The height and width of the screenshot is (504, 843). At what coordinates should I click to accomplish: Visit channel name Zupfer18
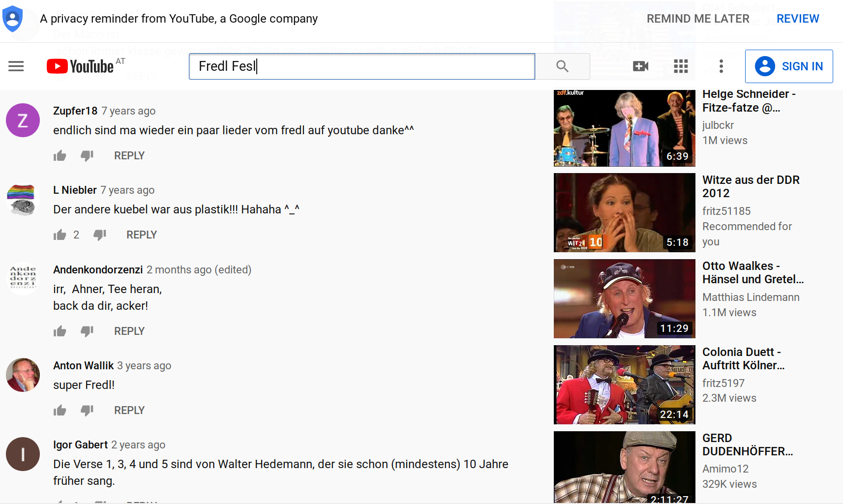click(x=75, y=111)
